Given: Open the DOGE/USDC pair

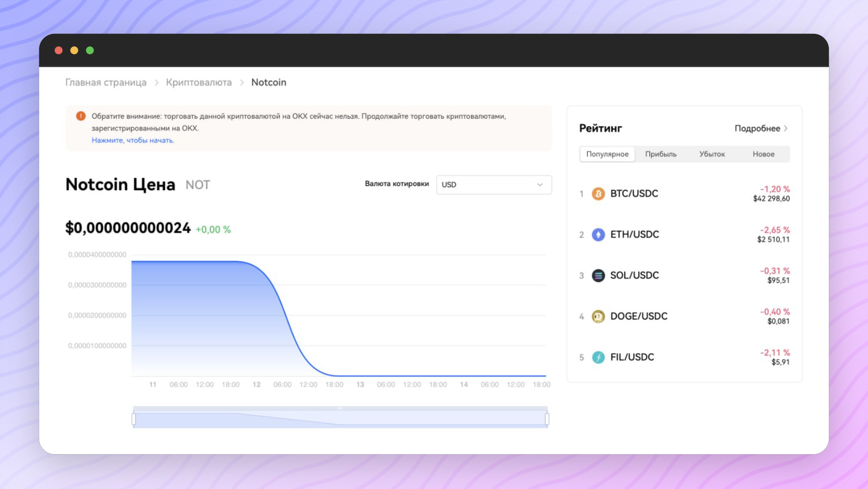Looking at the screenshot, I should pos(639,317).
